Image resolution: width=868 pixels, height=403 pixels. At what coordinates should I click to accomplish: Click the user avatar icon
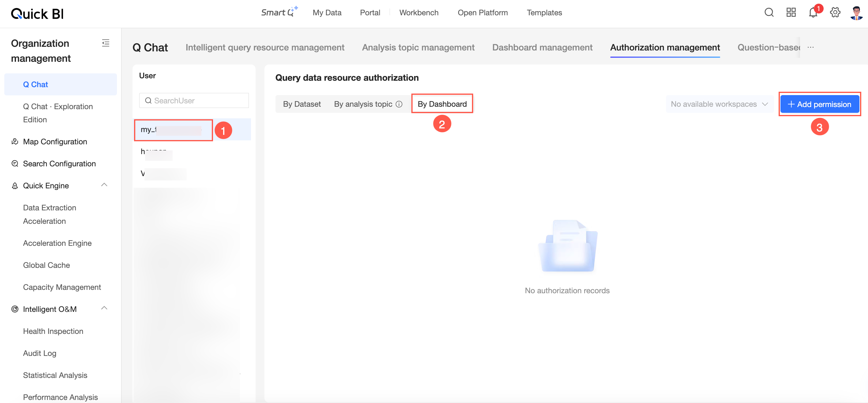856,13
